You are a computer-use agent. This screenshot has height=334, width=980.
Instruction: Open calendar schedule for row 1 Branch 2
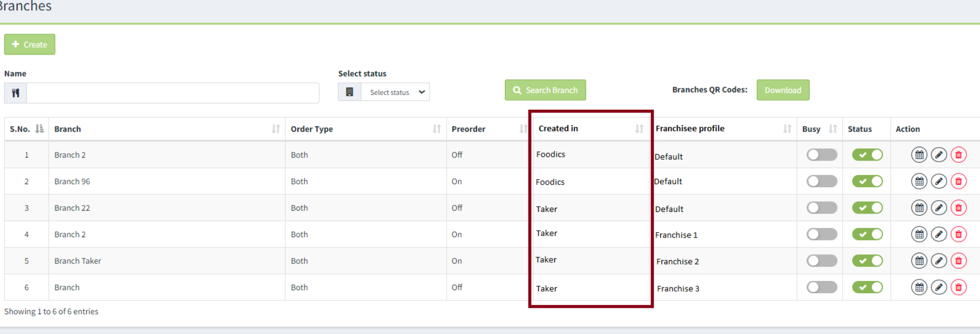[x=919, y=155]
